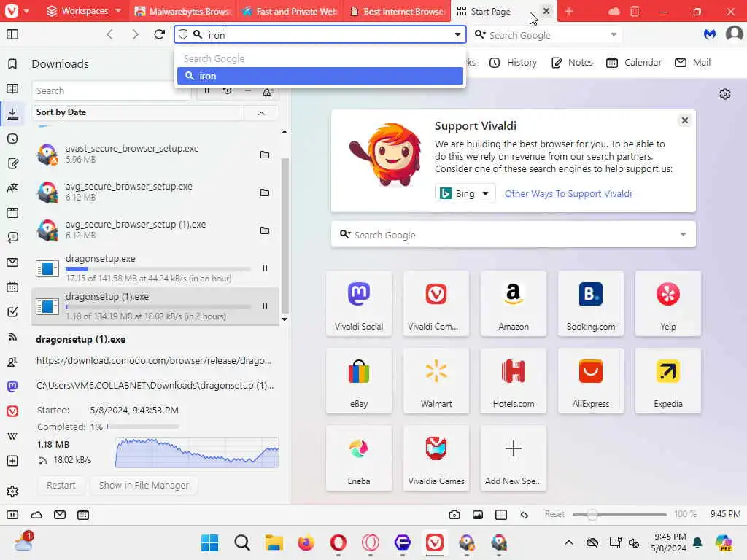Open the Calendar start page tab

[x=634, y=63]
